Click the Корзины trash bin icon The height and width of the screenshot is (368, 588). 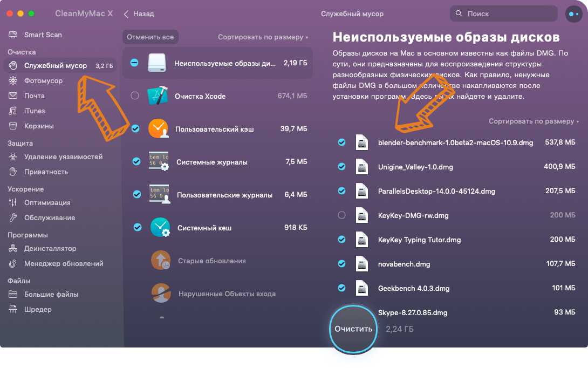click(13, 126)
